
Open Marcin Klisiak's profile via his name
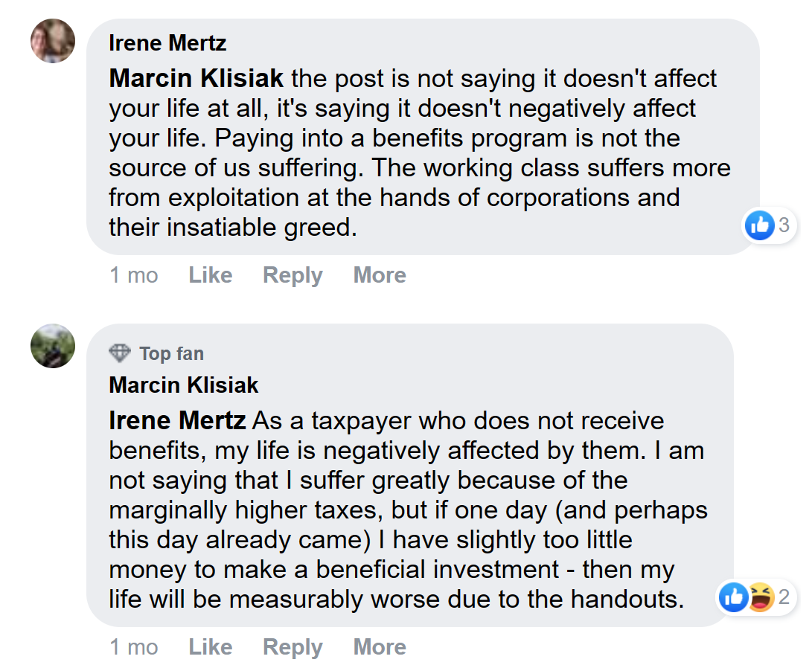click(183, 385)
